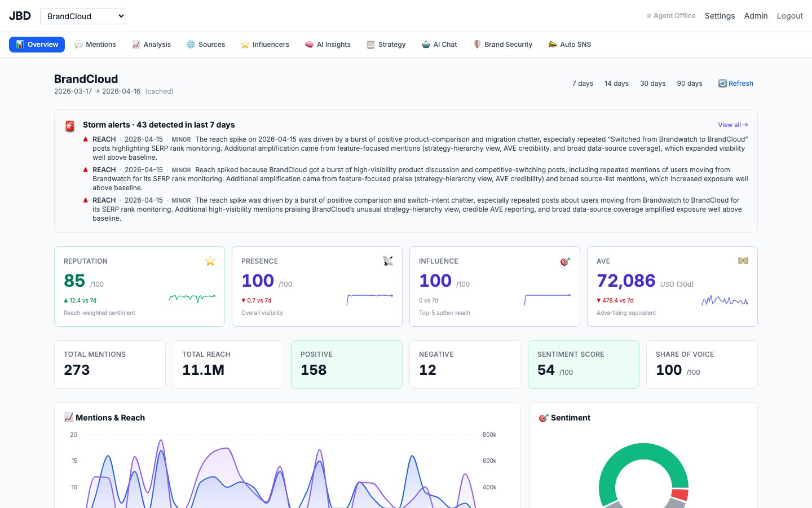The height and width of the screenshot is (508, 812).
Task: Click the Share of Voice card
Action: click(x=702, y=365)
